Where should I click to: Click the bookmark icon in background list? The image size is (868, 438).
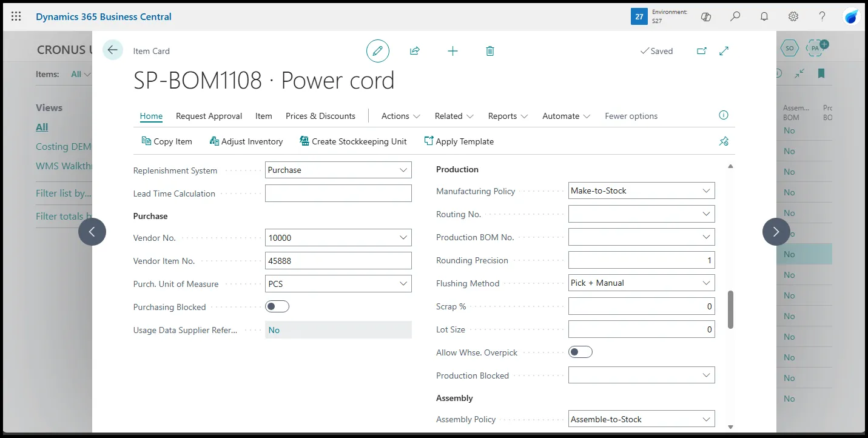click(x=821, y=73)
